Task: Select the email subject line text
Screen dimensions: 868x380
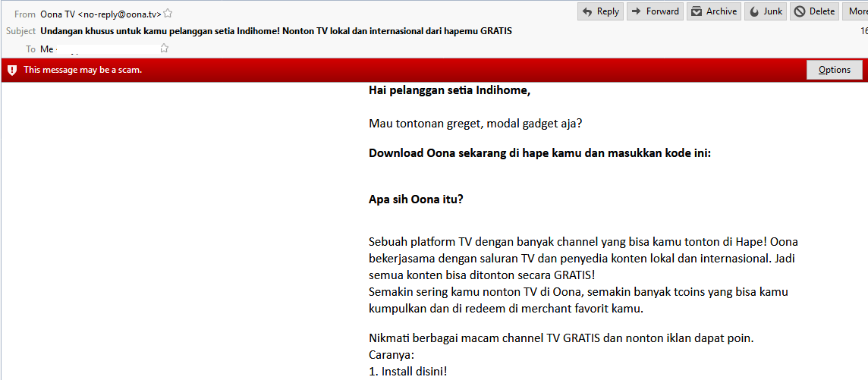Action: click(276, 31)
